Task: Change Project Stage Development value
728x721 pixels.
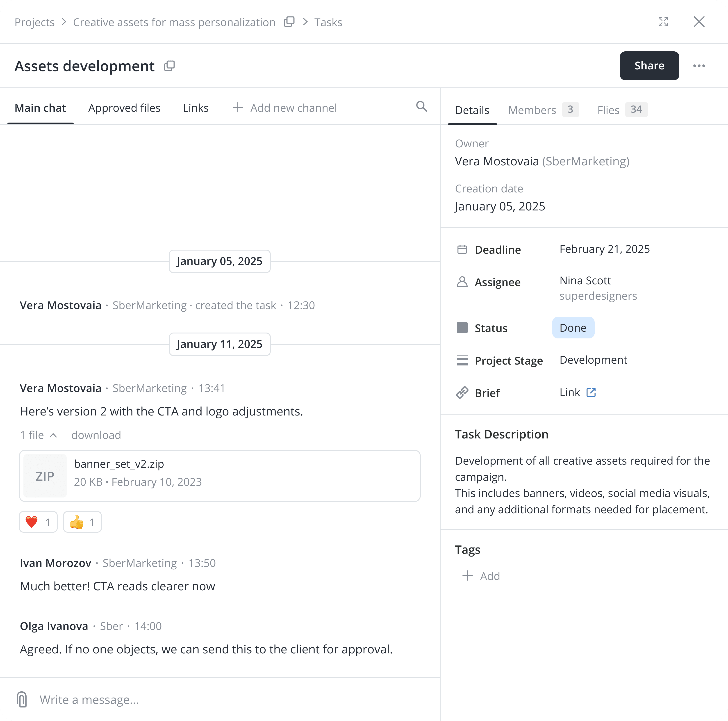Action: click(593, 360)
